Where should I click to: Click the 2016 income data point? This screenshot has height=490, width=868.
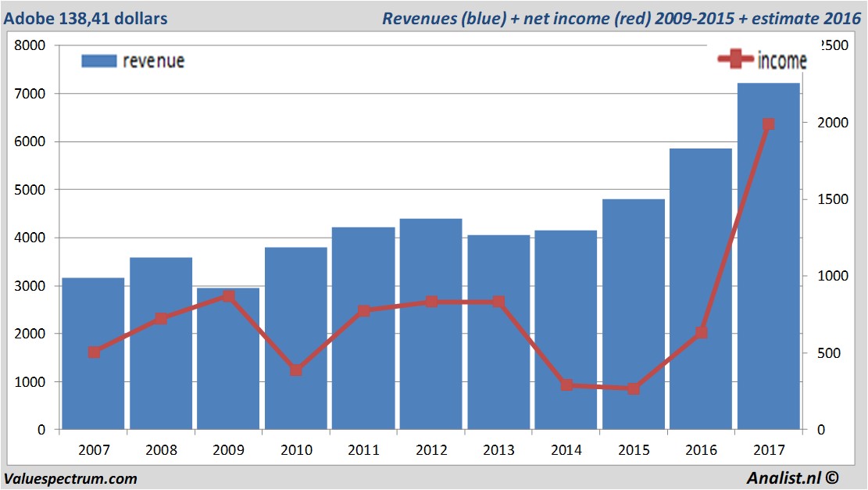[702, 332]
